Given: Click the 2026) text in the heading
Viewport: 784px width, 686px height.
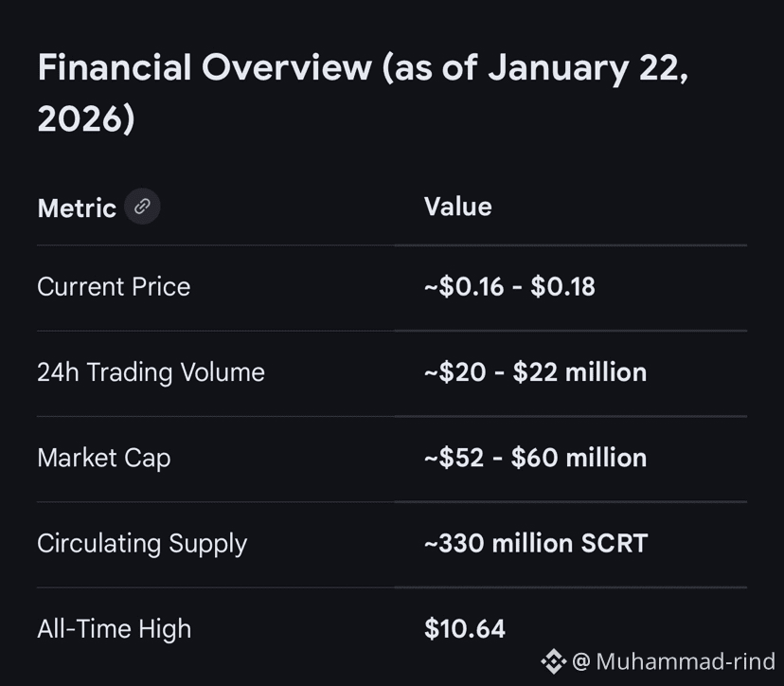Looking at the screenshot, I should pos(86,119).
